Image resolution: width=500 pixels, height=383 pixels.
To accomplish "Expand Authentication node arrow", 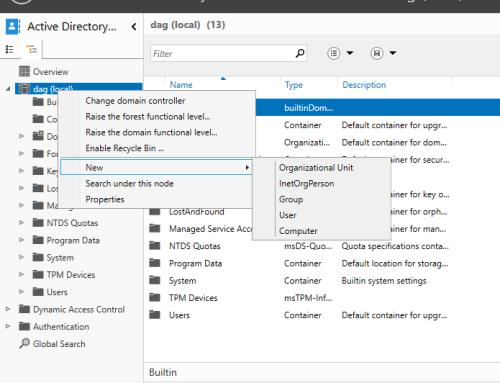I will coord(8,326).
